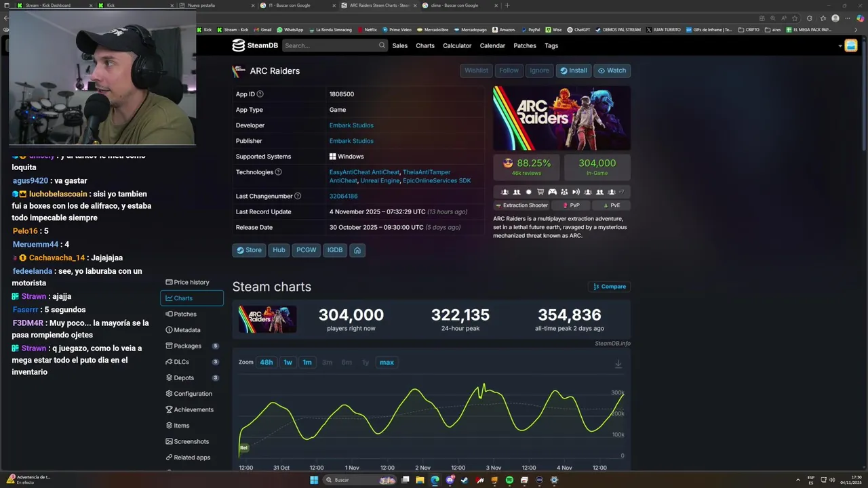
Task: Click the Rel release marker on chart
Action: 243,447
